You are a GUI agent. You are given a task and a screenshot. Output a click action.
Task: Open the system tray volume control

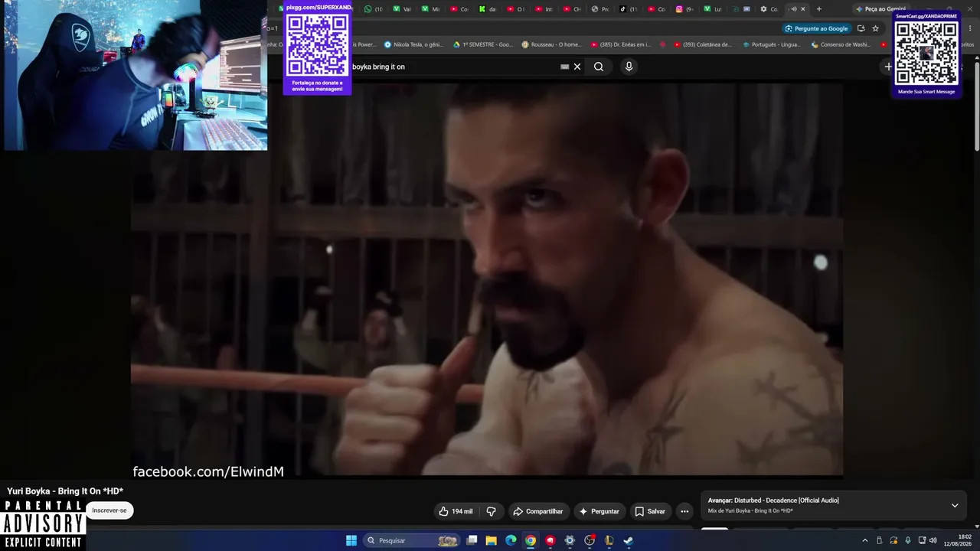(x=933, y=540)
